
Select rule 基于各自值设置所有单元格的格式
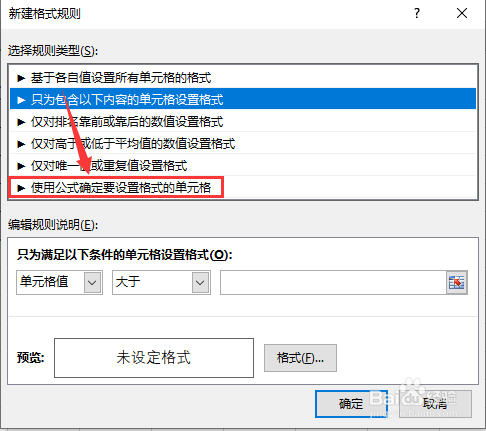pyautogui.click(x=243, y=78)
